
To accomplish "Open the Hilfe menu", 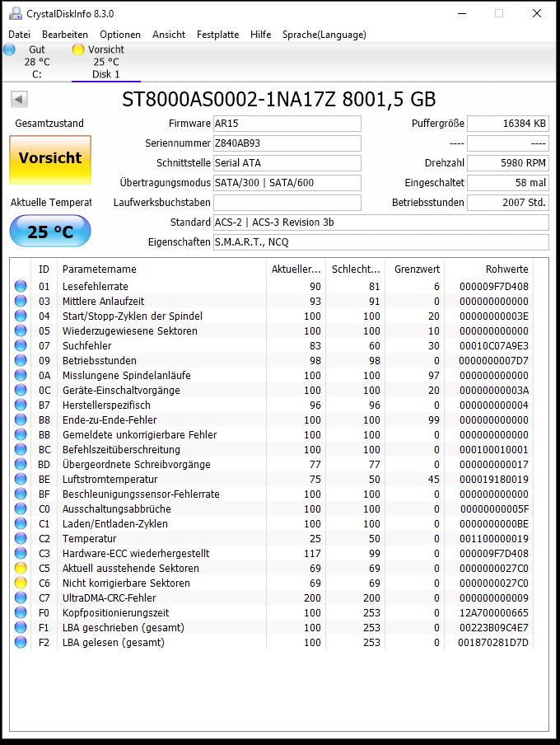I will [x=260, y=35].
